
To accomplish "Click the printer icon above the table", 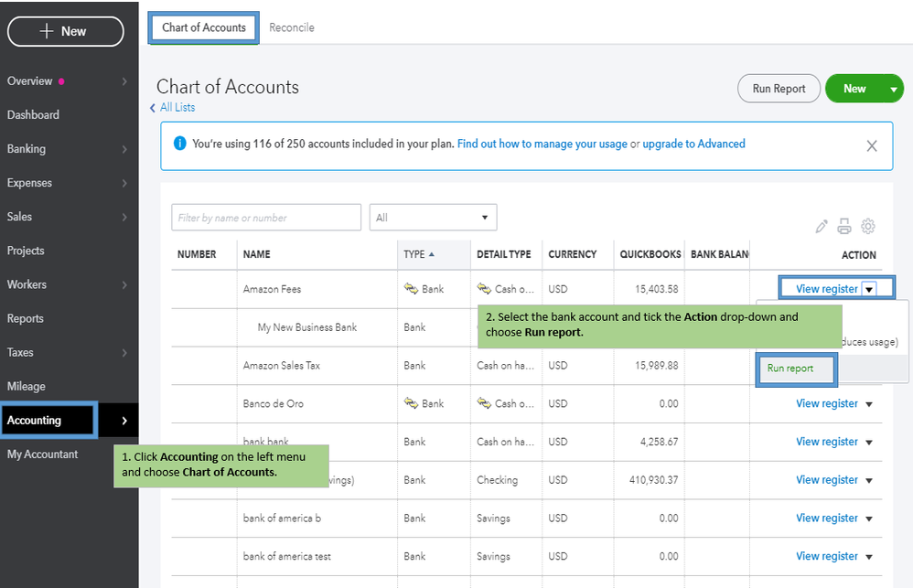I will click(844, 226).
